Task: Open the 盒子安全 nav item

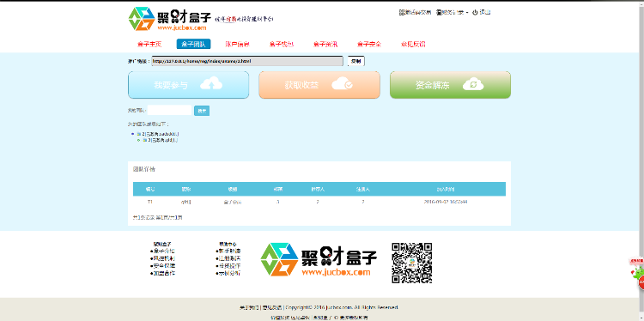Action: [x=369, y=45]
